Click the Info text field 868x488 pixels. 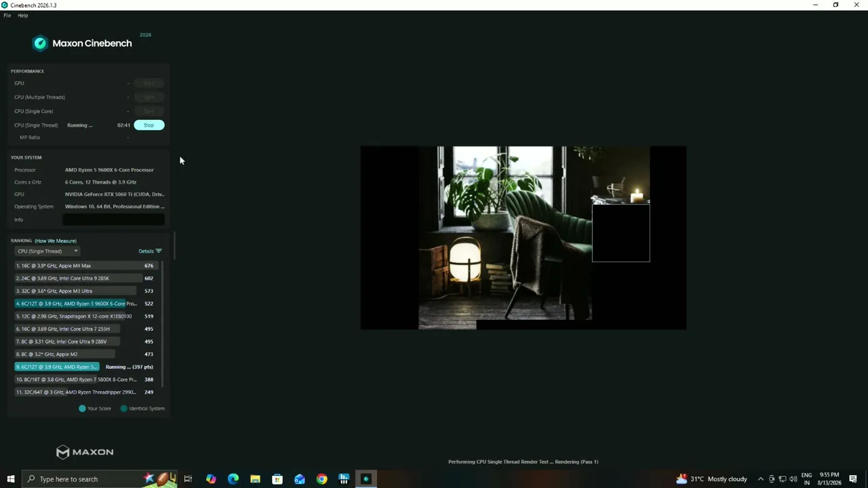113,220
